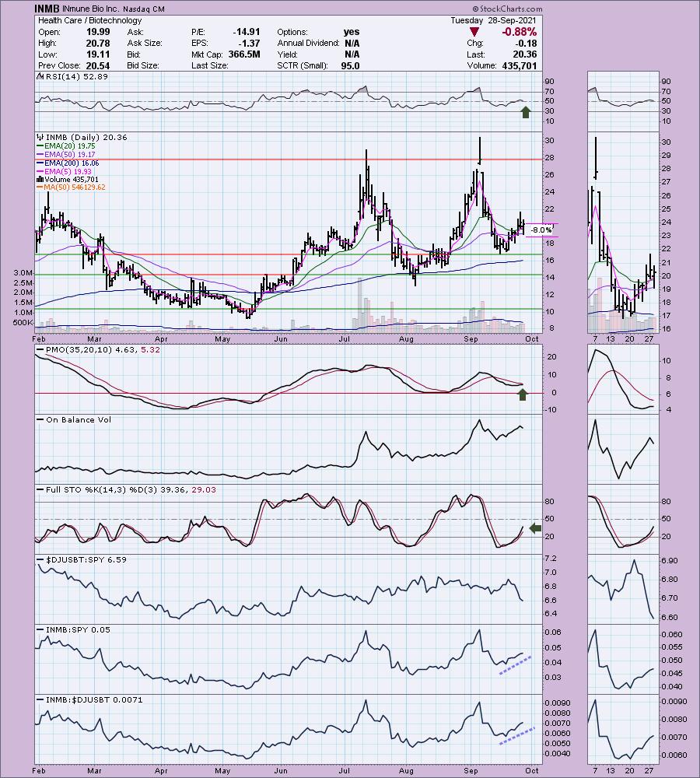Click the INMB:SPY 0.05 ratio label
Image resolution: width=700 pixels, height=778 pixels.
tap(78, 629)
